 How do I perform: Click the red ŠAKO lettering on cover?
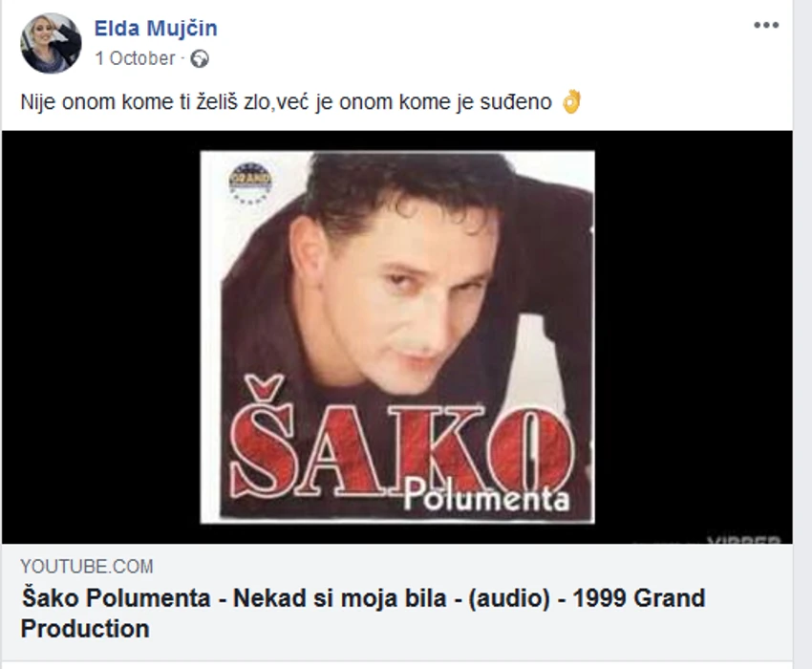(x=402, y=447)
